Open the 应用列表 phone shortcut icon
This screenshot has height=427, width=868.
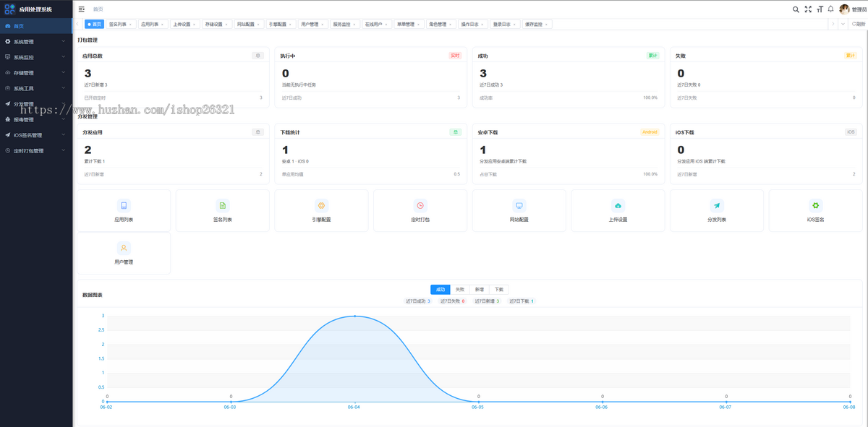(124, 205)
